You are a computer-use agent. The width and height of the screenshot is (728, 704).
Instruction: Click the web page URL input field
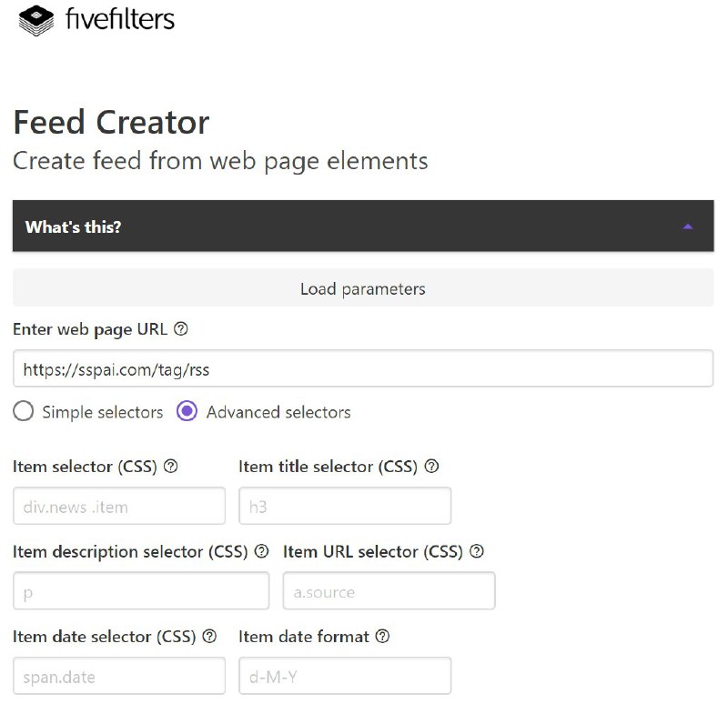[363, 368]
